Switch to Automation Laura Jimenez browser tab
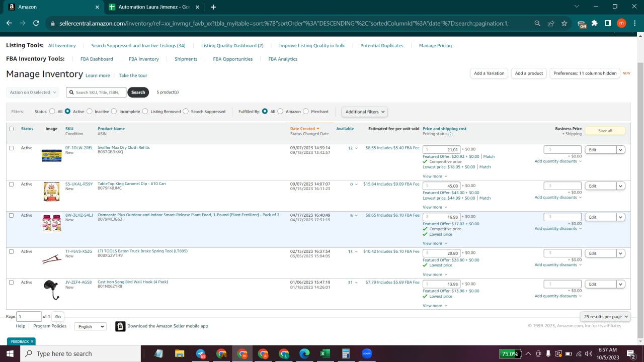Image resolution: width=644 pixels, height=362 pixels. pyautogui.click(x=153, y=7)
